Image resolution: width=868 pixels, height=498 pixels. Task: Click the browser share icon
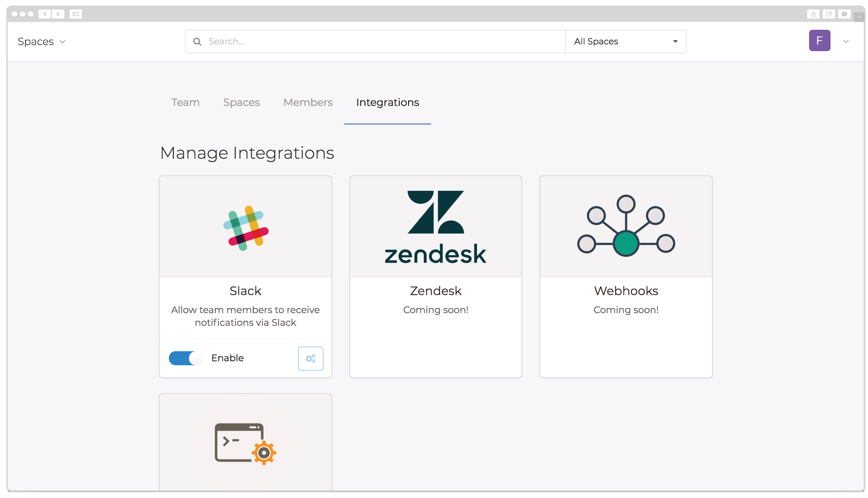coord(813,14)
